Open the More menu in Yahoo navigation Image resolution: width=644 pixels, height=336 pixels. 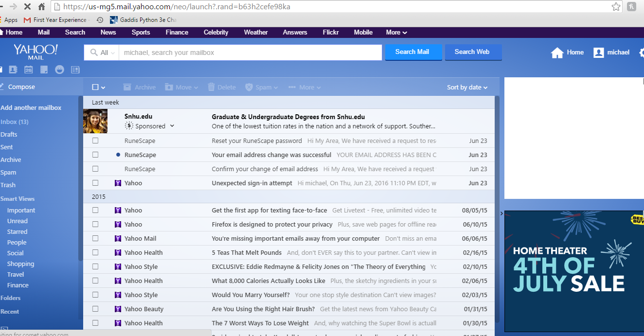tap(396, 32)
